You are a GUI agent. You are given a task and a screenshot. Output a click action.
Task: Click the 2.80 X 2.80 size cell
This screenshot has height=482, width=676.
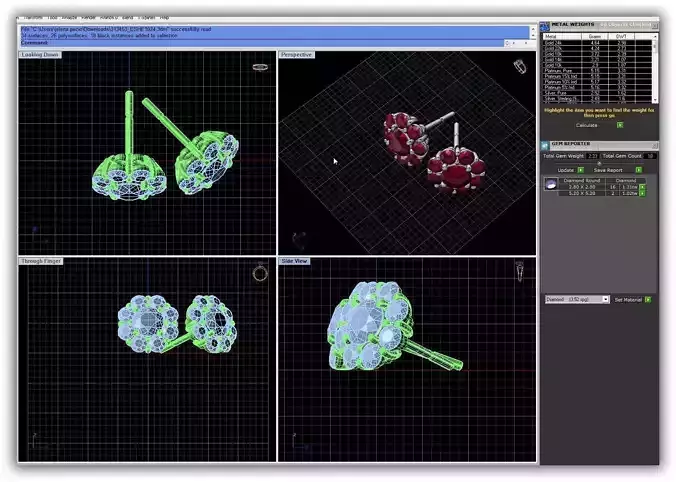[x=582, y=187]
